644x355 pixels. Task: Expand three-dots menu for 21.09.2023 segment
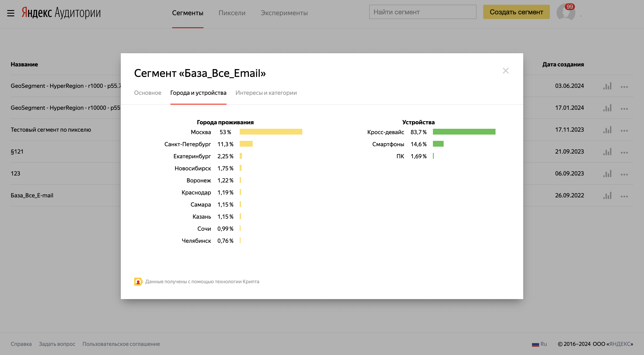click(x=624, y=153)
